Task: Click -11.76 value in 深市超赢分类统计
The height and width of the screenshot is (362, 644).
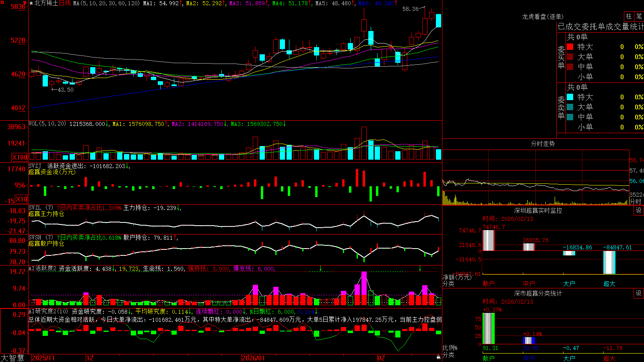Action: (x=613, y=348)
